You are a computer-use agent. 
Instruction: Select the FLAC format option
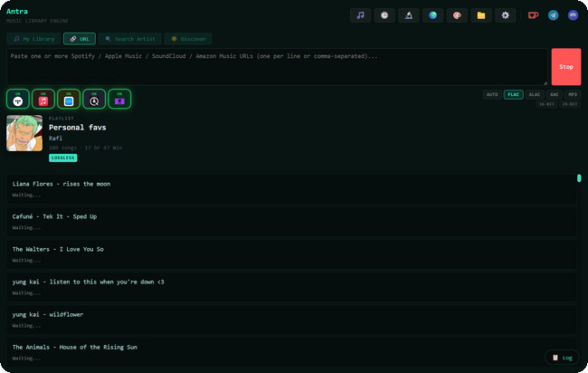pos(514,94)
